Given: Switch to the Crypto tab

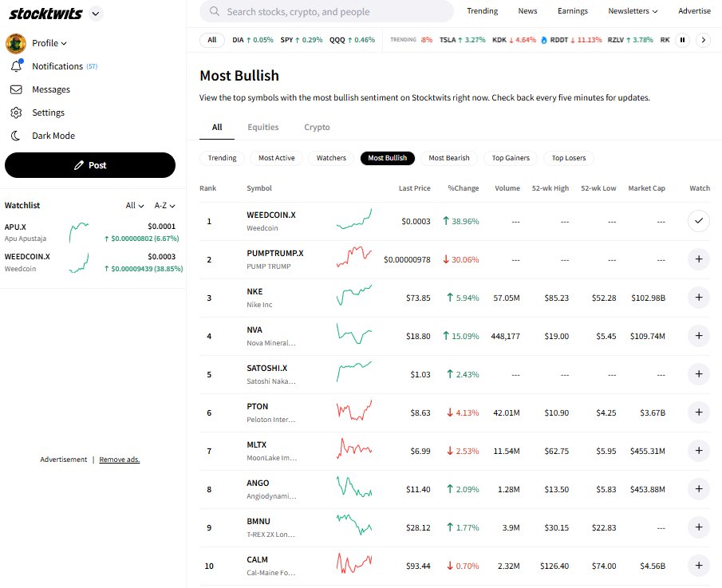Looking at the screenshot, I should point(317,127).
